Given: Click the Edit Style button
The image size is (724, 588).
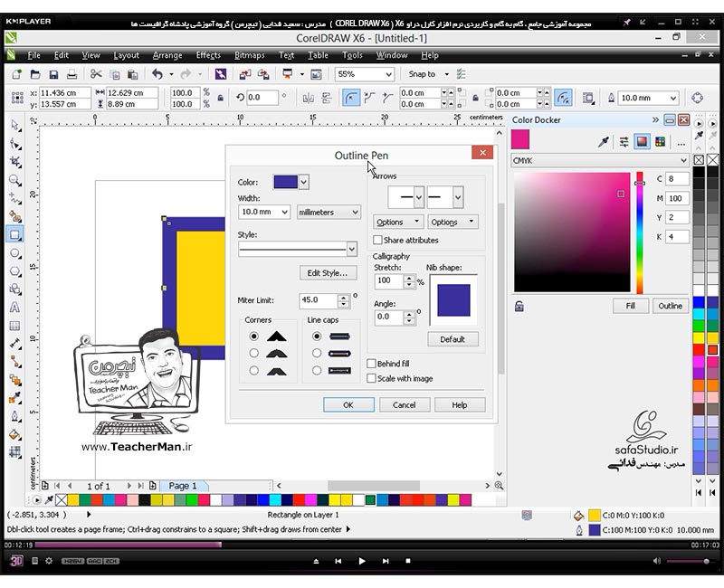Looking at the screenshot, I should click(x=328, y=273).
